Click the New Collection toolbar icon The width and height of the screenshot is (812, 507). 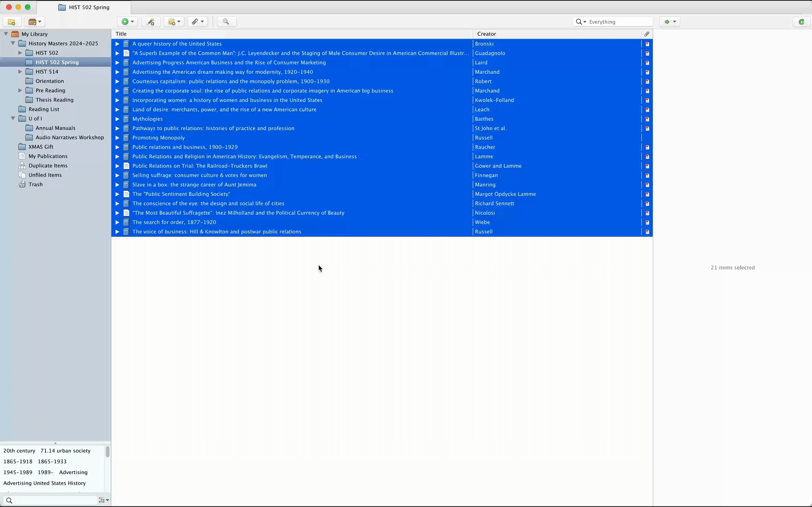(x=11, y=22)
